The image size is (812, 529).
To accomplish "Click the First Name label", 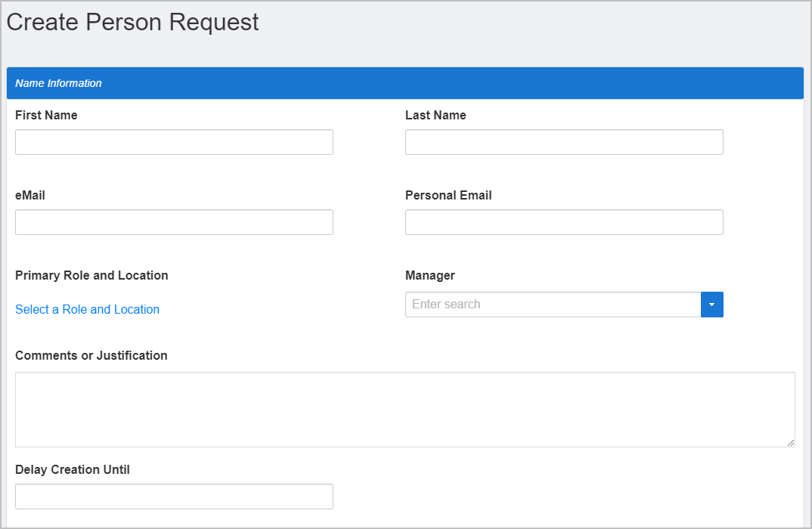I will pyautogui.click(x=46, y=116).
